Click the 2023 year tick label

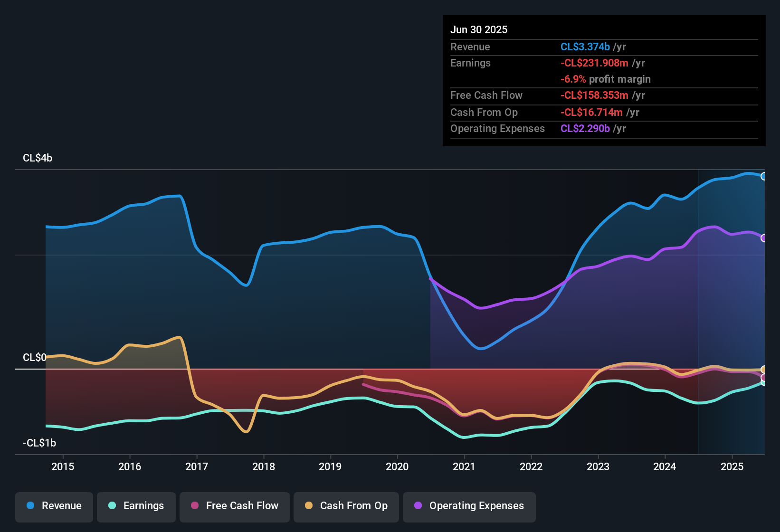tap(598, 466)
